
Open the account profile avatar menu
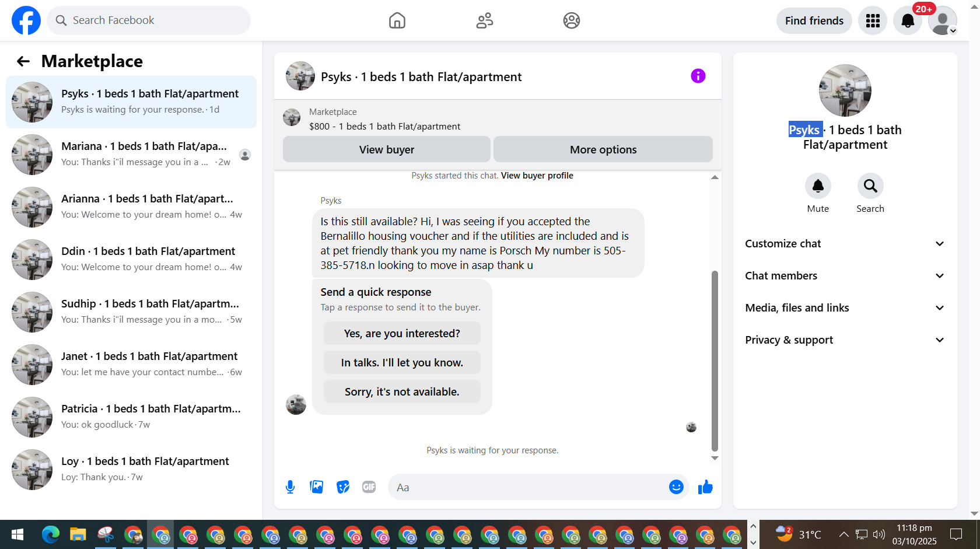pos(943,20)
